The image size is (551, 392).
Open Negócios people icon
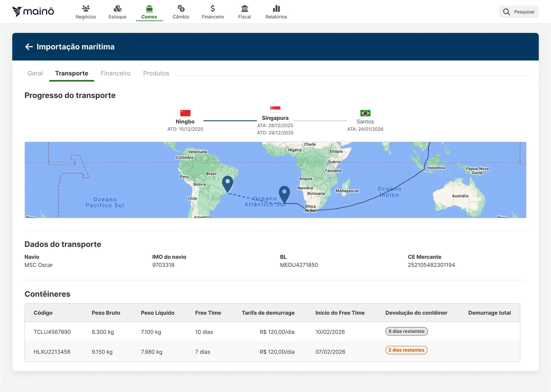pos(86,8)
